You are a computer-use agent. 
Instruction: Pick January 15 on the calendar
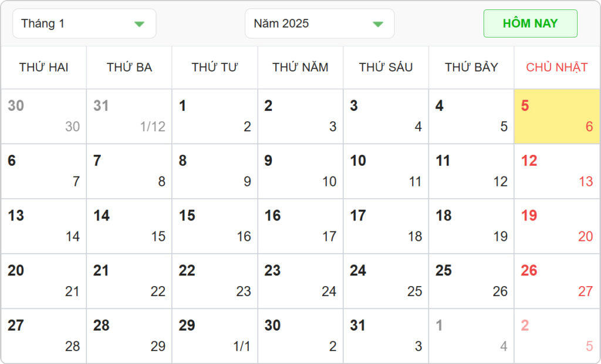coord(215,226)
